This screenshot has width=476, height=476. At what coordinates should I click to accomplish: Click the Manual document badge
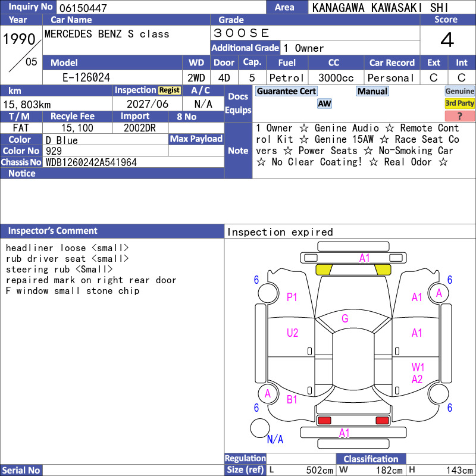point(372,91)
